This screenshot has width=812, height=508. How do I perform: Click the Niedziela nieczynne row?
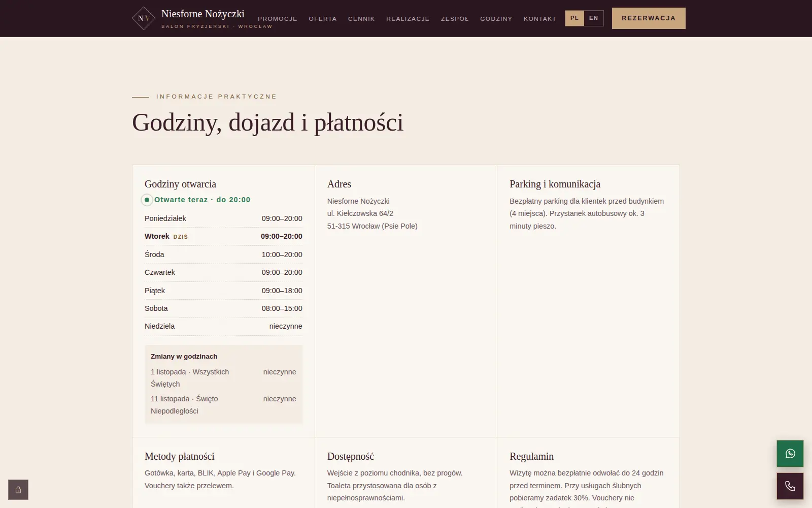point(223,326)
